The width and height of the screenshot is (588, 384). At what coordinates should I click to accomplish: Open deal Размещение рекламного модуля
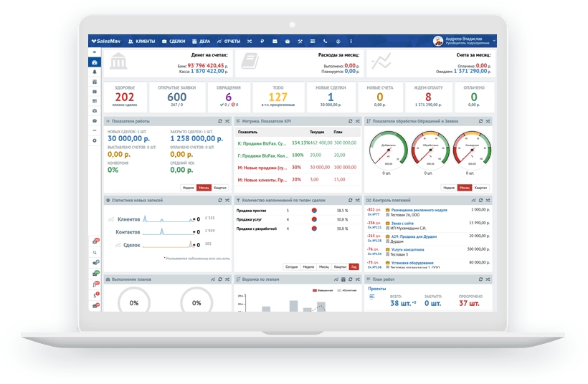coord(419,210)
